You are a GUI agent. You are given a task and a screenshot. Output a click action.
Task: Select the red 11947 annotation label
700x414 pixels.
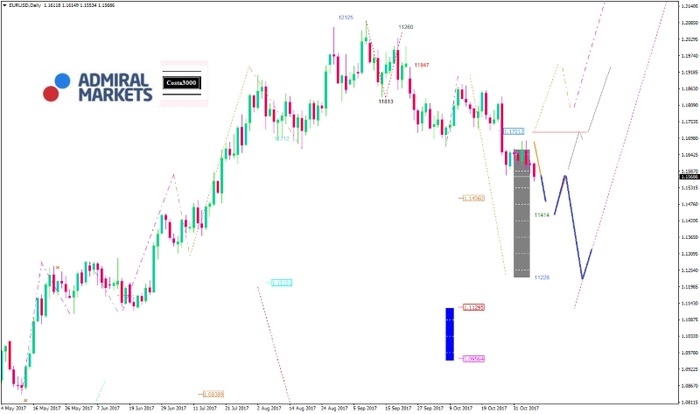pyautogui.click(x=421, y=65)
